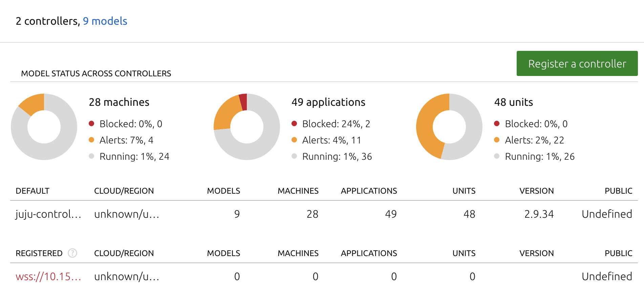Click the MODELS column header to sort
This screenshot has width=644, height=291.
coord(223,191)
